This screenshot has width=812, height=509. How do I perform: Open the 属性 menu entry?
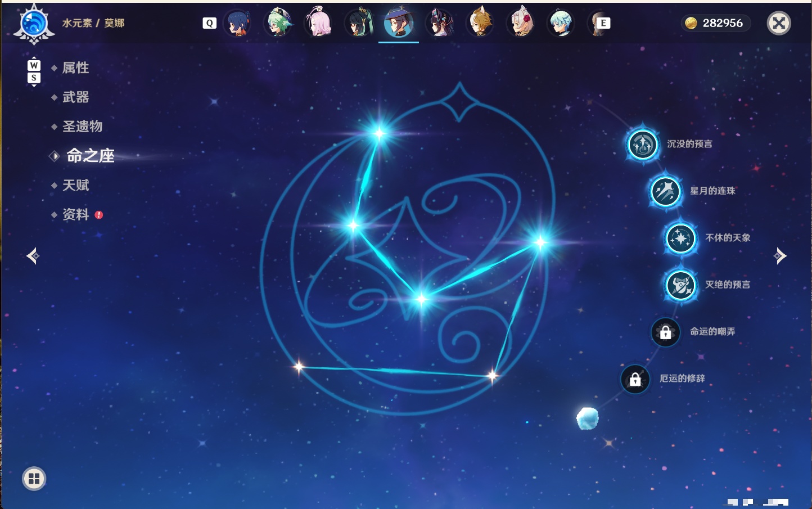(x=75, y=68)
